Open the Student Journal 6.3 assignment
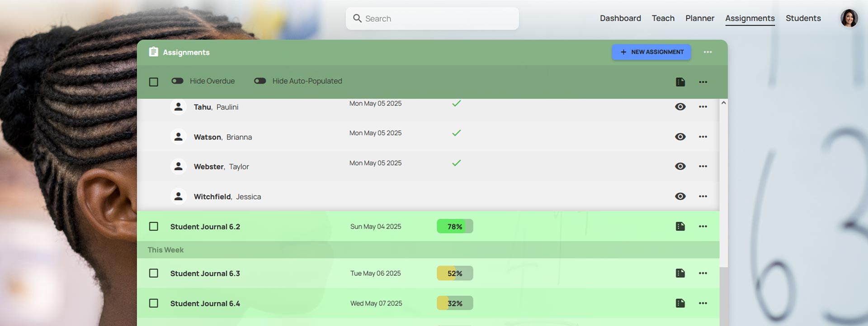868x326 pixels. point(205,273)
